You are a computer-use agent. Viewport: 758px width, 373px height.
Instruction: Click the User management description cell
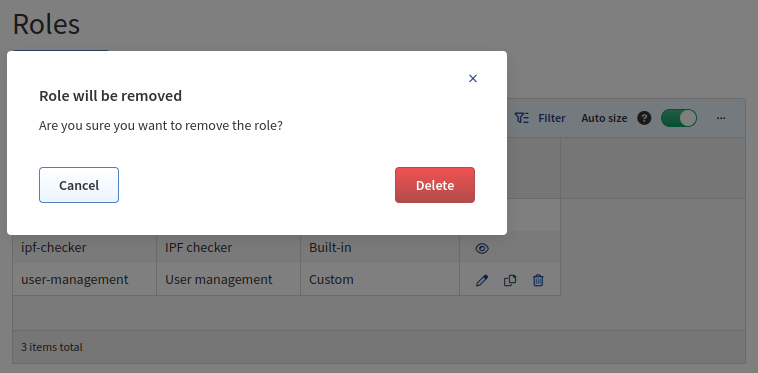tap(229, 279)
